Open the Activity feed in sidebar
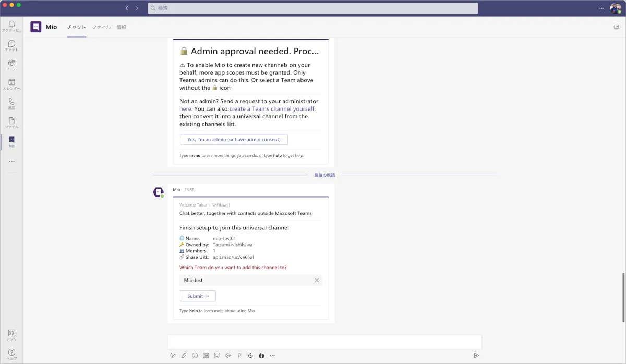Image resolution: width=626 pixels, height=364 pixels. (x=11, y=27)
